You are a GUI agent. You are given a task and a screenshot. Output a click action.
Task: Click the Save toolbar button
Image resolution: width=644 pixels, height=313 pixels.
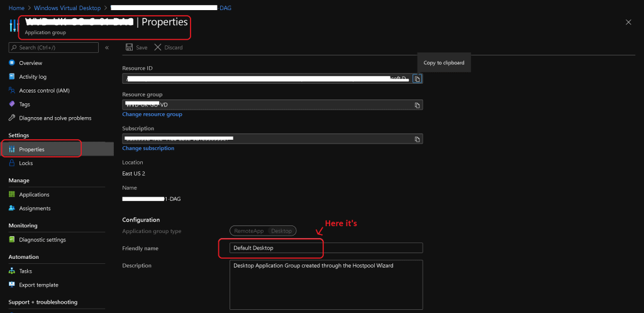click(136, 47)
